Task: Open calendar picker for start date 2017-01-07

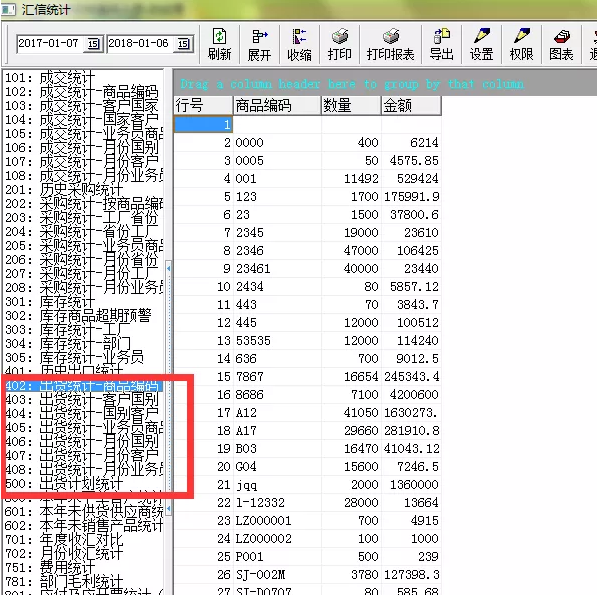Action: point(93,44)
